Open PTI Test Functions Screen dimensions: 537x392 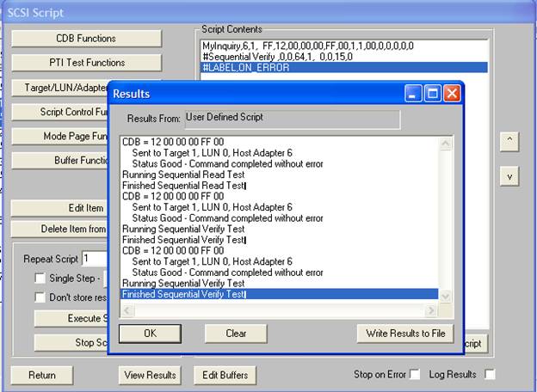[86, 63]
